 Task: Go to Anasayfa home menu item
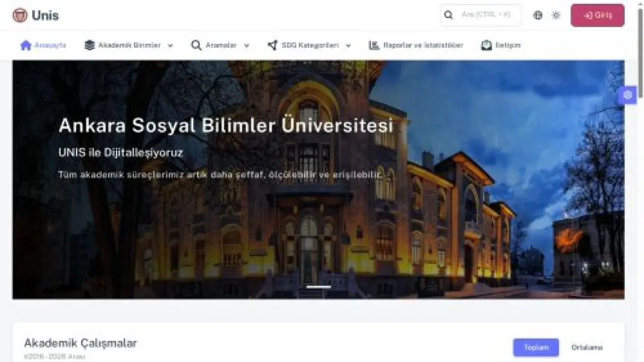[43, 45]
